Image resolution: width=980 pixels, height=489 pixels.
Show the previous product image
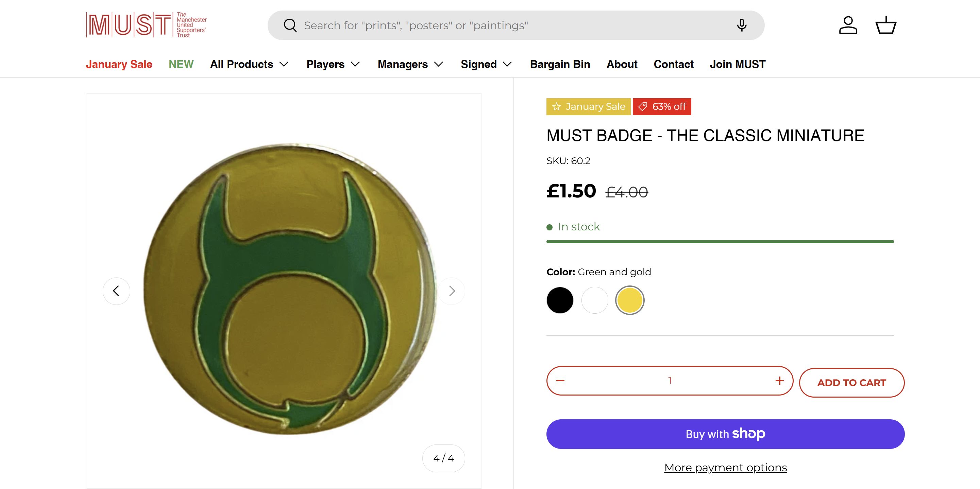pos(116,291)
